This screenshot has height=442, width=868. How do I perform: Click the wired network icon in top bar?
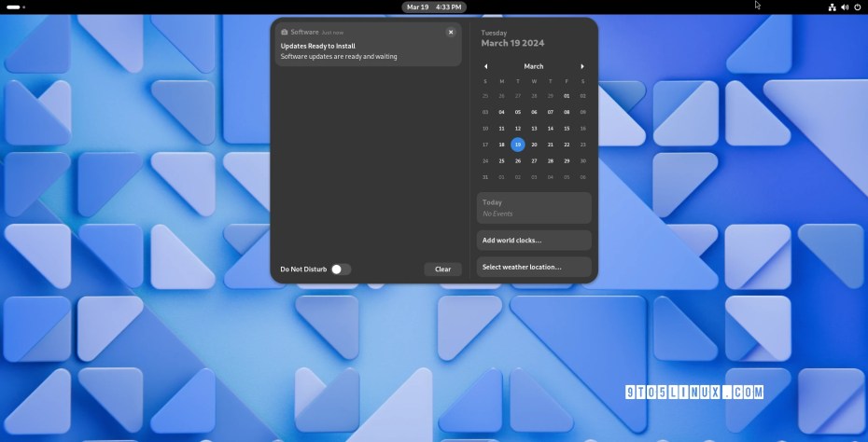(x=832, y=7)
